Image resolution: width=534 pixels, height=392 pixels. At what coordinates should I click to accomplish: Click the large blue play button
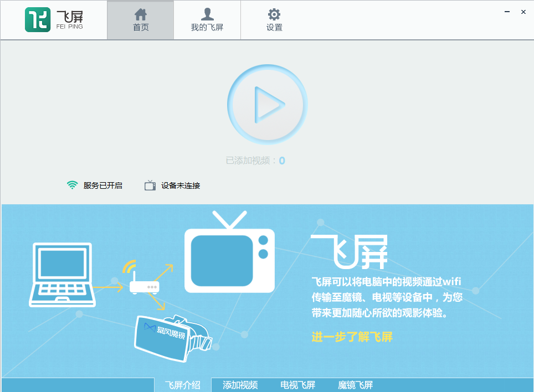[268, 105]
